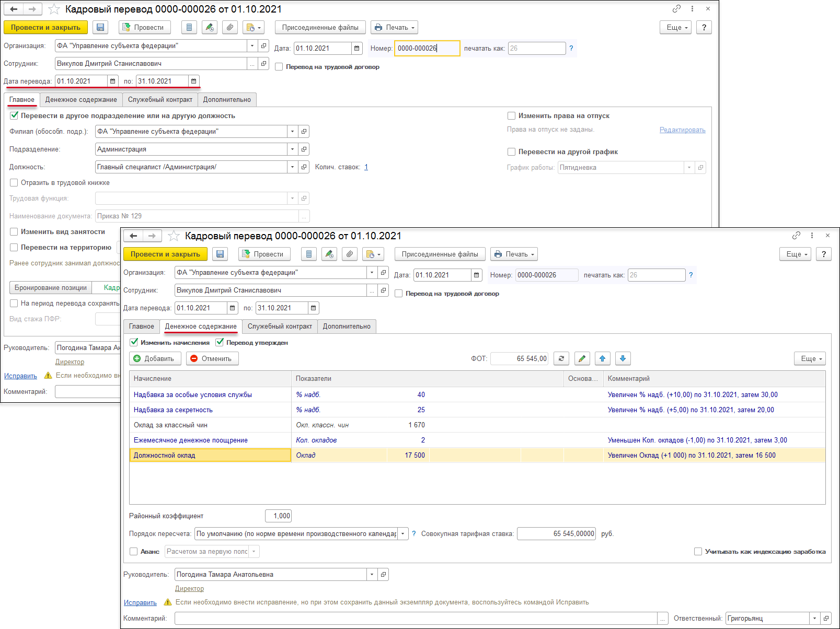Image resolution: width=840 pixels, height=629 pixels.
Task: Select 'Дополнительно' tab in back window
Action: pyautogui.click(x=227, y=99)
